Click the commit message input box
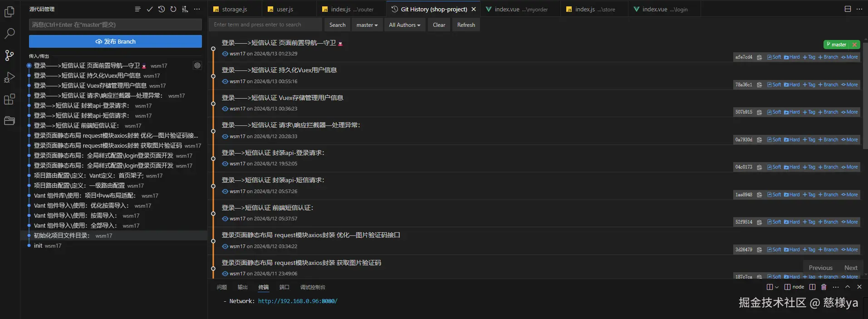This screenshot has width=868, height=319. tap(115, 25)
